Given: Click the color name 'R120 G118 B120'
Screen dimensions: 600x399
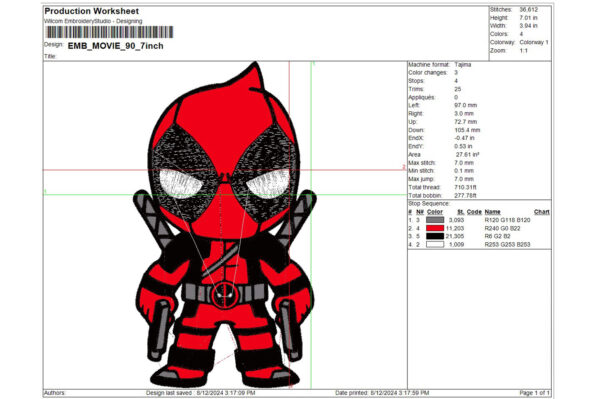Looking at the screenshot, I should [507, 220].
